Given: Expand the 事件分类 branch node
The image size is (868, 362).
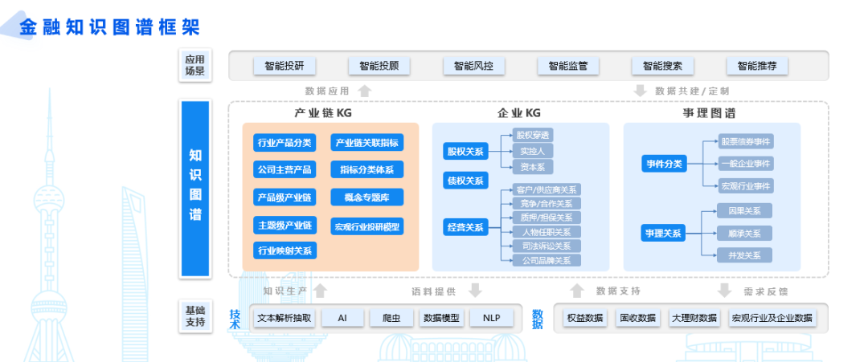Looking at the screenshot, I should 663,164.
